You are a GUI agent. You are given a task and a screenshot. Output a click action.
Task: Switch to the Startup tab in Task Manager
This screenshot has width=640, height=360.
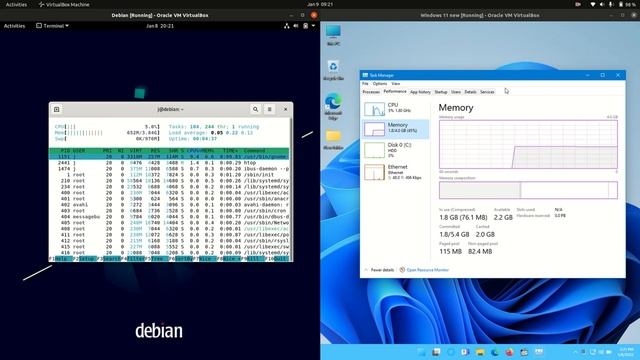coord(441,92)
